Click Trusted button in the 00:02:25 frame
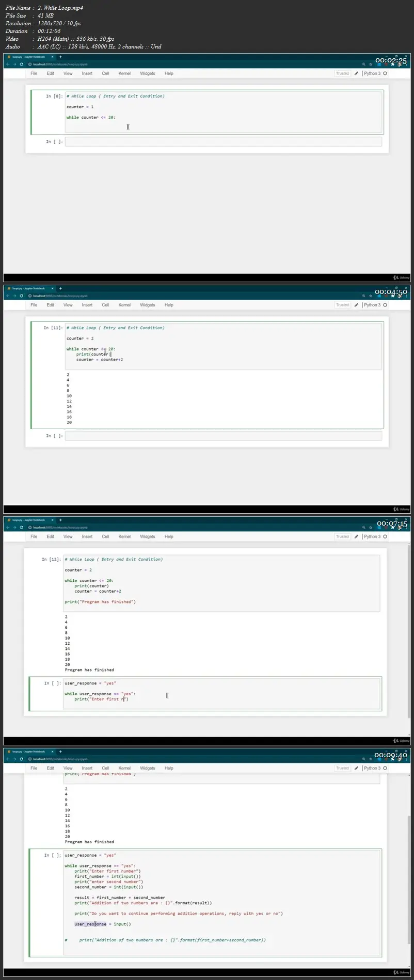The image size is (414, 980). point(342,73)
